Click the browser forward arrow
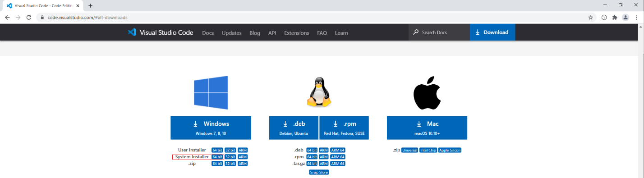Screen dimensions: 644x178 click(x=18, y=17)
